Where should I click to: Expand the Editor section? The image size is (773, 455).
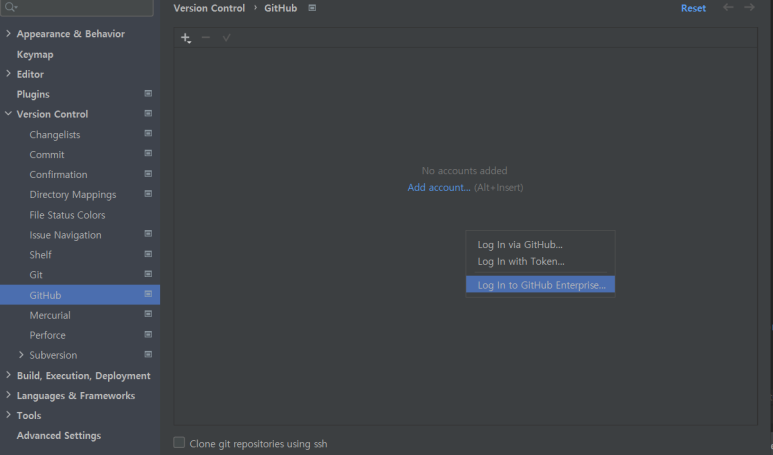pyautogui.click(x=8, y=73)
